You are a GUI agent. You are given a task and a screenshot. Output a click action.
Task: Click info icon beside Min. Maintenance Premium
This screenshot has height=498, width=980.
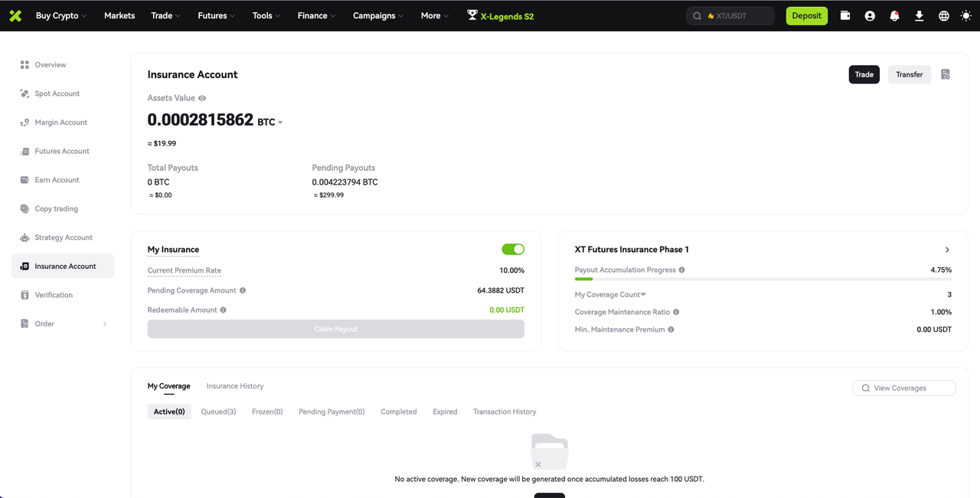671,329
